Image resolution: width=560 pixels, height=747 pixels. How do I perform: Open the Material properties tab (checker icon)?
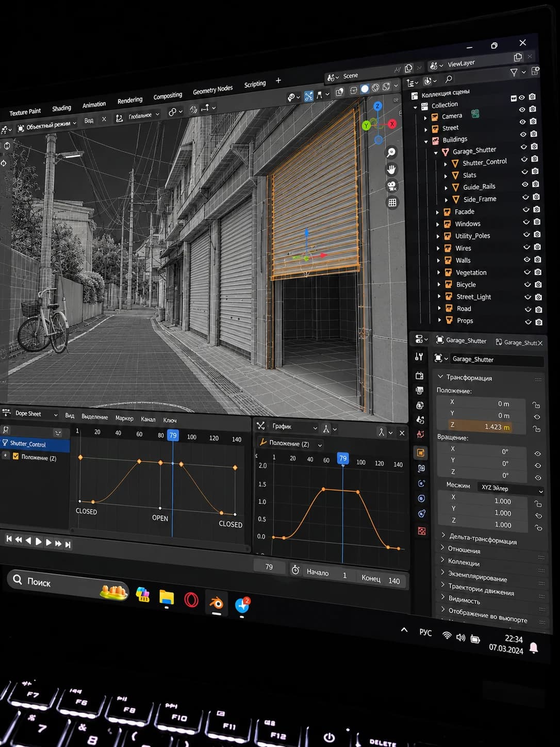[x=422, y=531]
